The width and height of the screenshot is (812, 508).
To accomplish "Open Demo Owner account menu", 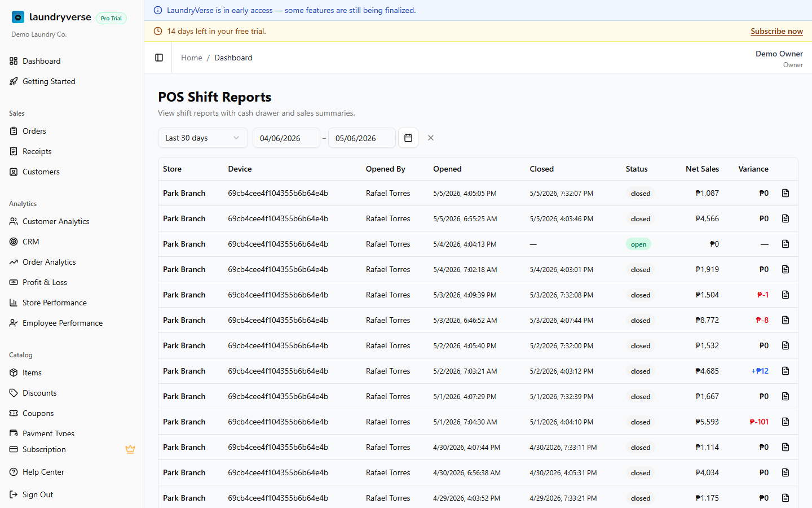I will [x=779, y=59].
